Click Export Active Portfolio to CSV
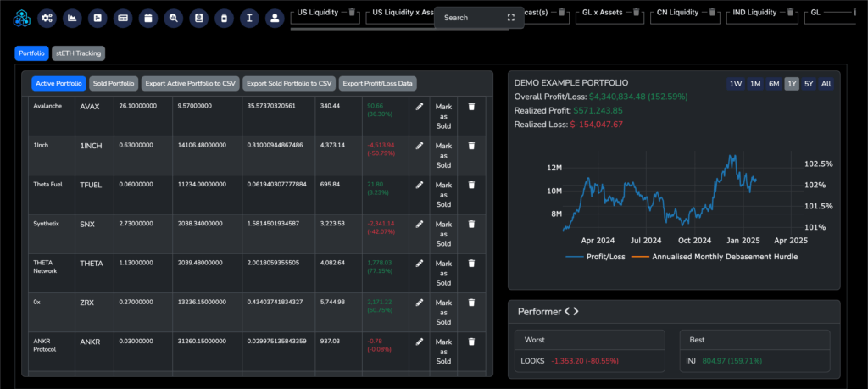868x389 pixels. pos(190,83)
